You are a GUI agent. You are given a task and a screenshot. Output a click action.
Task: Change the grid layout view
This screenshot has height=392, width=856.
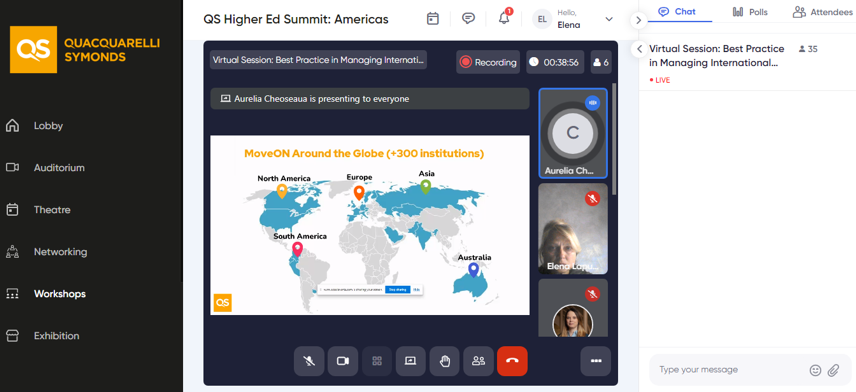[377, 361]
